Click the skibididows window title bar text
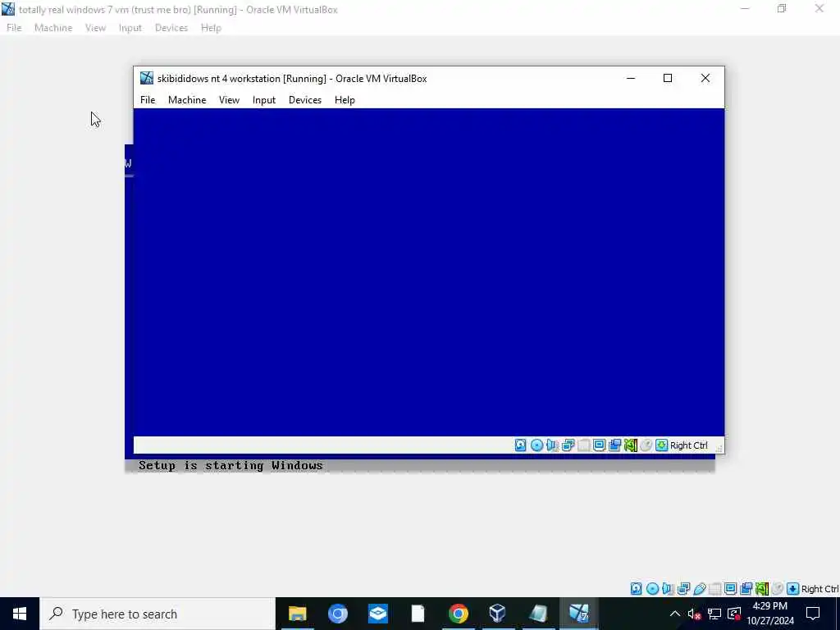 [292, 79]
